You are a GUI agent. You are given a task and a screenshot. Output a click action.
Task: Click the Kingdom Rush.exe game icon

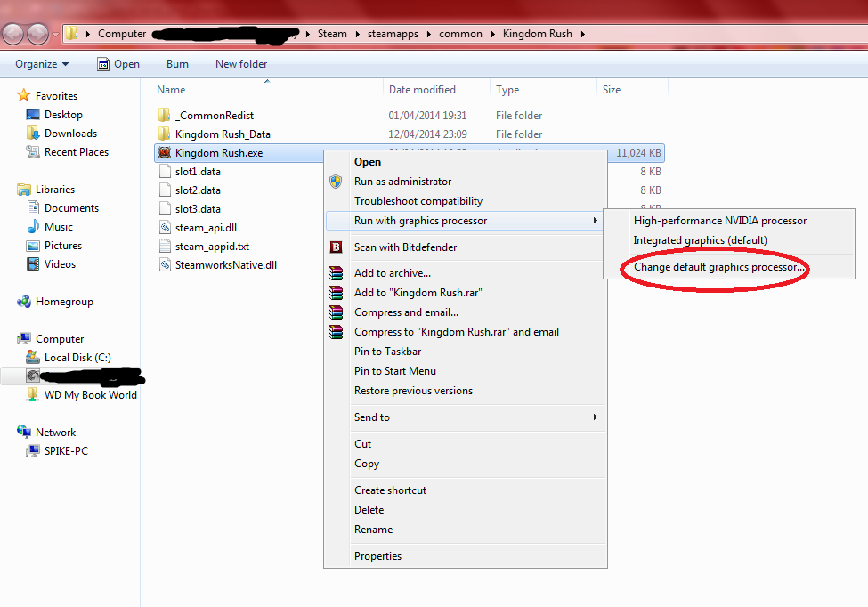click(165, 153)
